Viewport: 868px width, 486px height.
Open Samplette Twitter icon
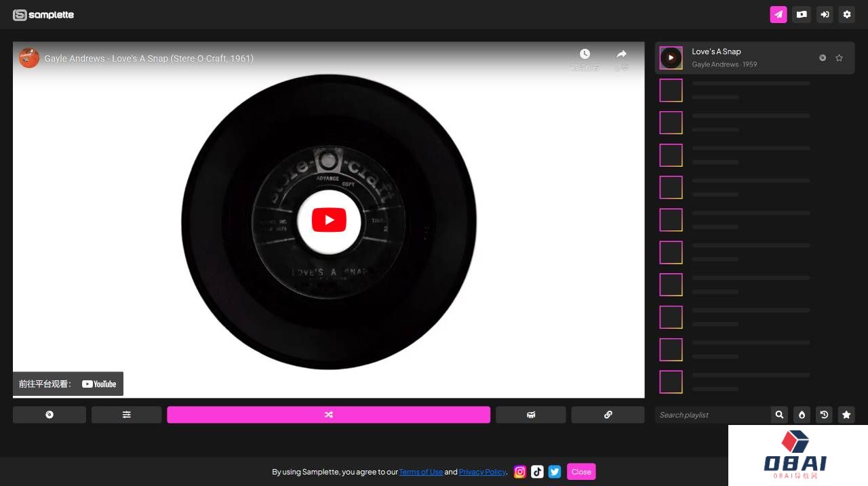coord(555,472)
